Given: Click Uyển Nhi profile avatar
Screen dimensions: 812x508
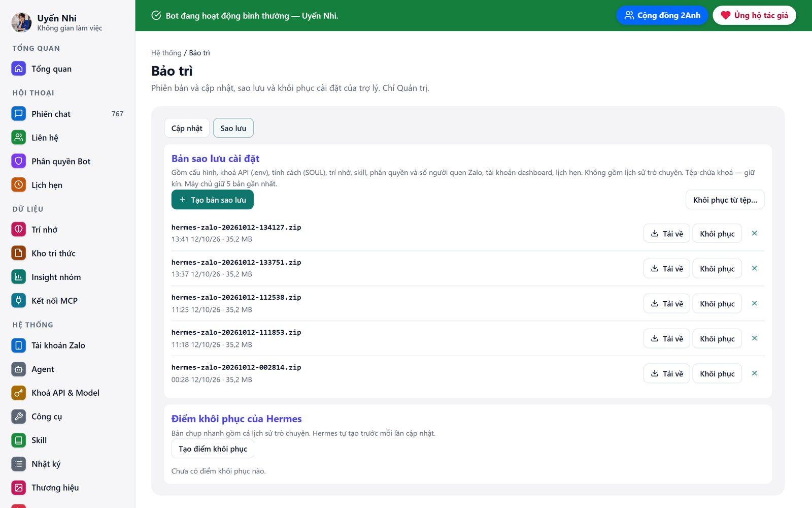Looking at the screenshot, I should (x=21, y=22).
